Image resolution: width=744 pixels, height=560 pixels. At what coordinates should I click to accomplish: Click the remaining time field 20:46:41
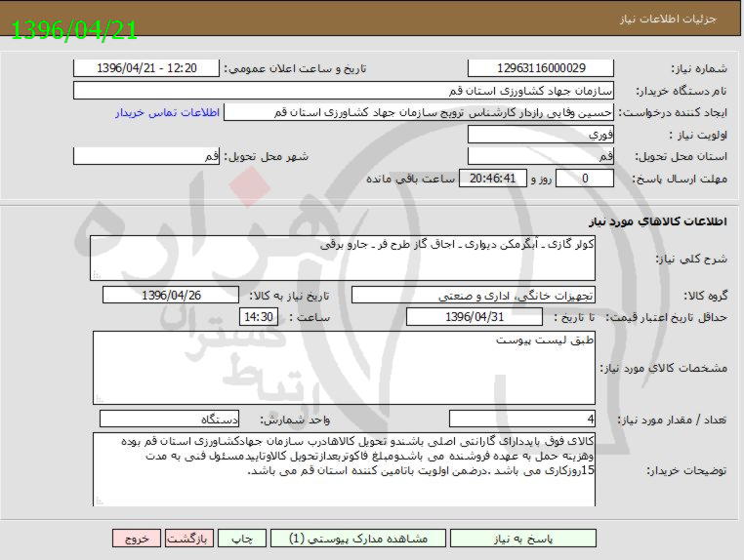(x=492, y=179)
